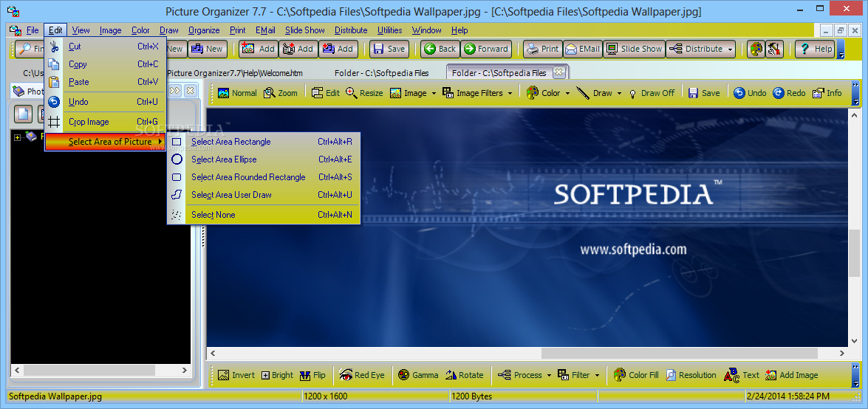Switch to Normal view in picture toolbar

[237, 93]
